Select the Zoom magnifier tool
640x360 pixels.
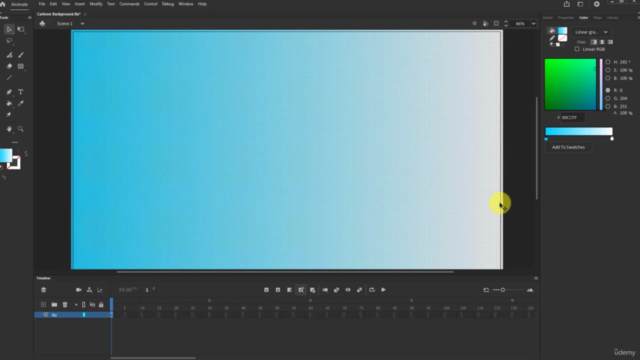point(21,129)
